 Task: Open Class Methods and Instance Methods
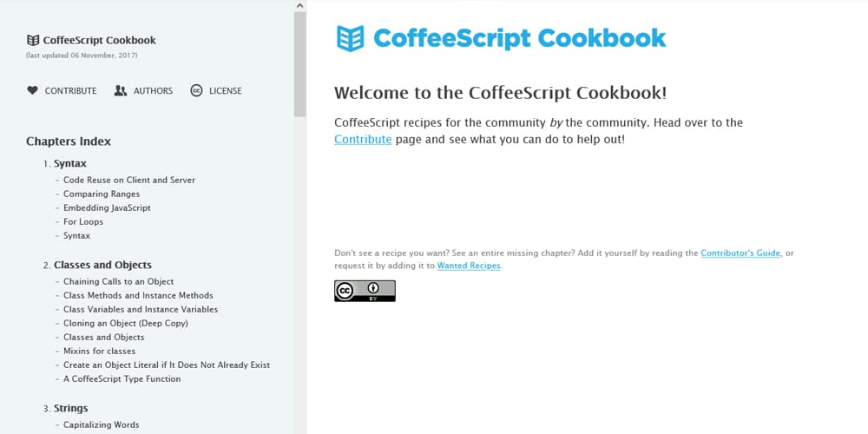(138, 295)
